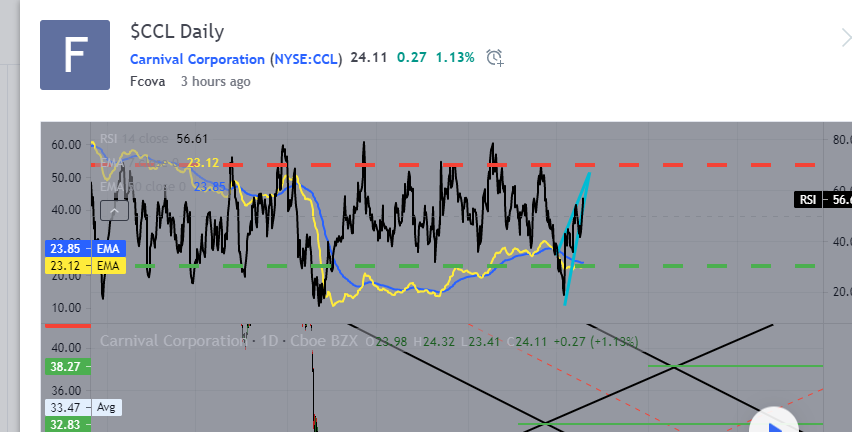852x432 pixels.
Task: Click the black RSI value label
Action: (x=822, y=200)
